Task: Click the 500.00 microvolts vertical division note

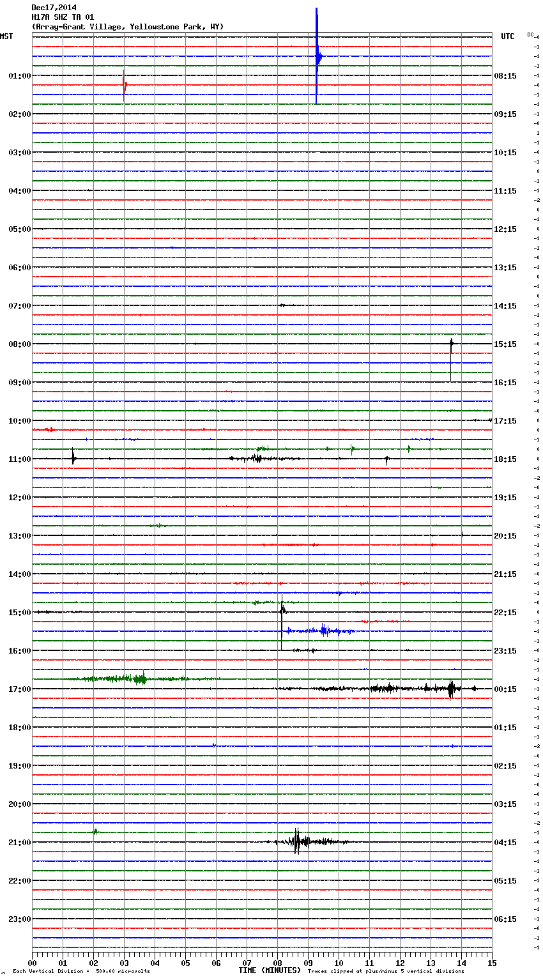Action: pyautogui.click(x=82, y=972)
